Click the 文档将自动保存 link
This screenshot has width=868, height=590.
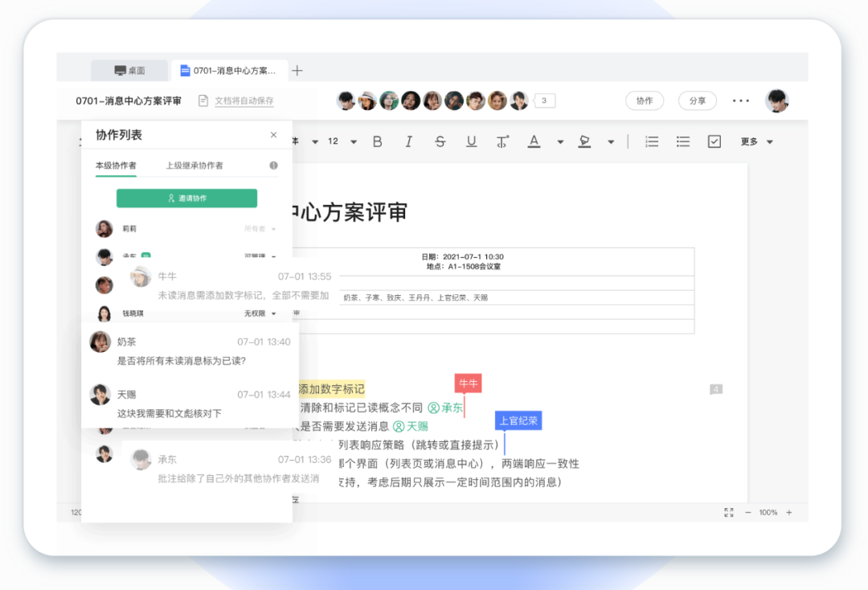click(x=244, y=100)
